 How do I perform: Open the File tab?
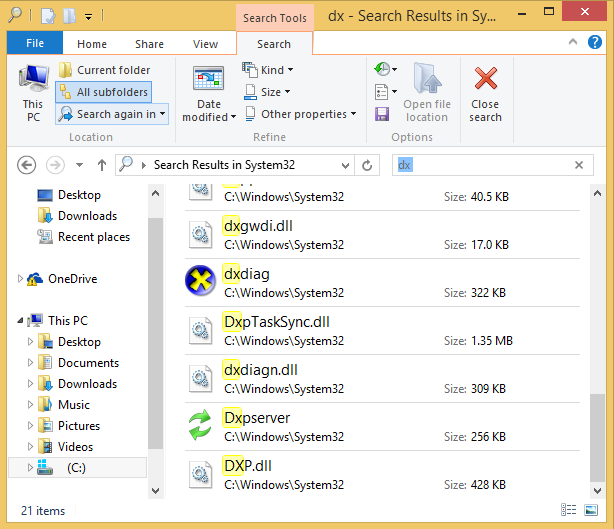35,43
